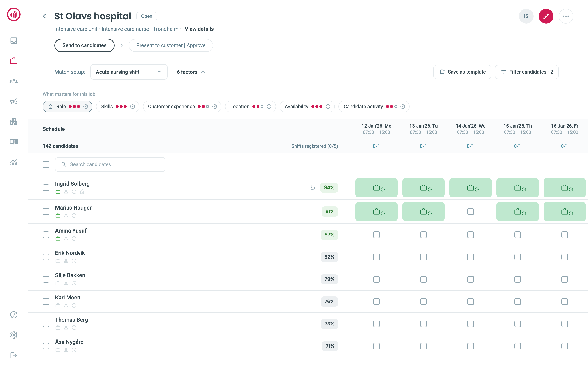Click Save as template button

(x=462, y=72)
